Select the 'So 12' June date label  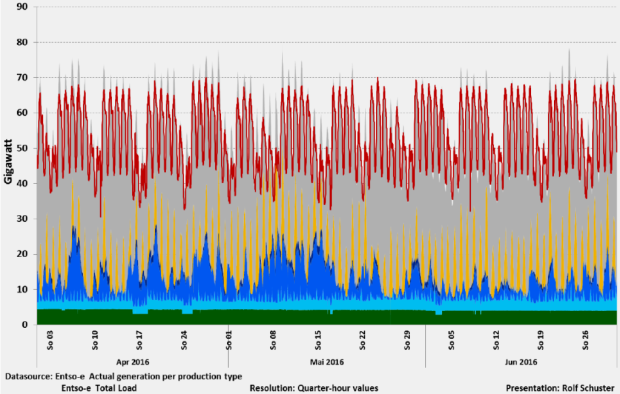click(x=496, y=340)
